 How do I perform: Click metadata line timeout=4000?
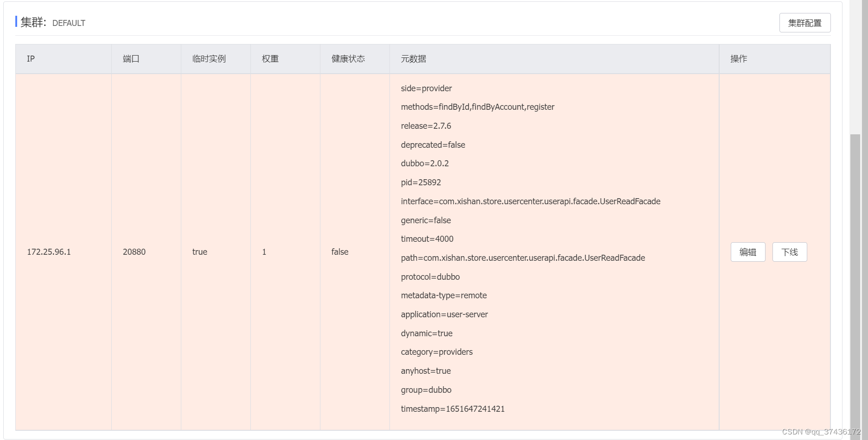click(x=427, y=239)
